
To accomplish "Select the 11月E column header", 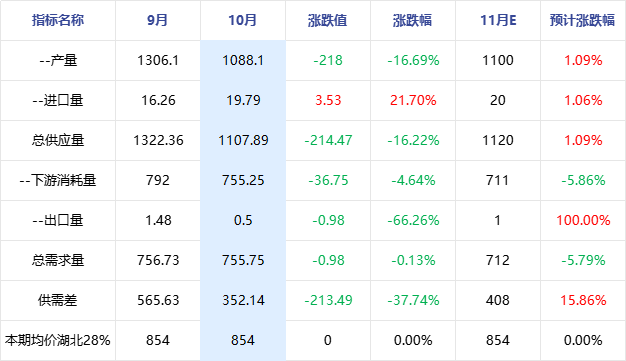I will 498,20.
